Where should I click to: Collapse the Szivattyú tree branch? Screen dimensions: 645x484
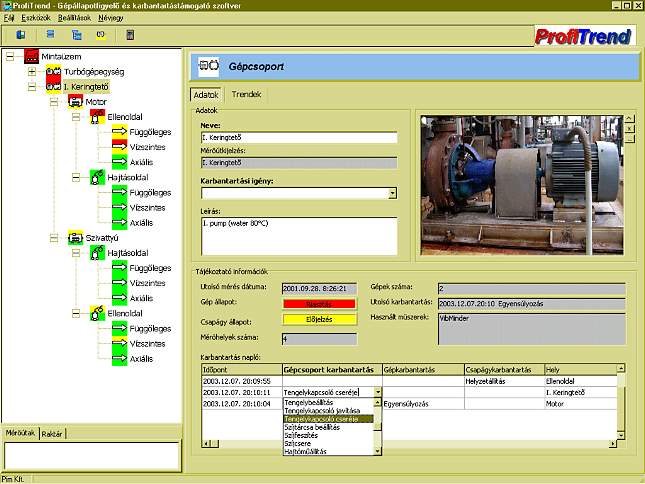pos(54,238)
